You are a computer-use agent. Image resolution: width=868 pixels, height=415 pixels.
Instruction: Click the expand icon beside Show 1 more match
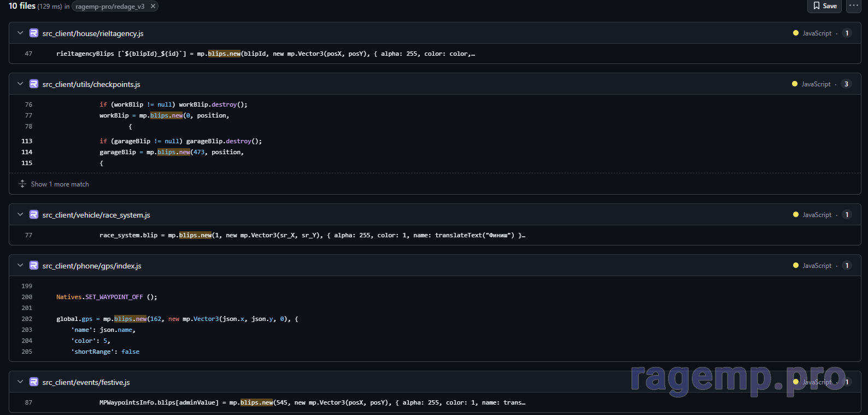pos(22,184)
